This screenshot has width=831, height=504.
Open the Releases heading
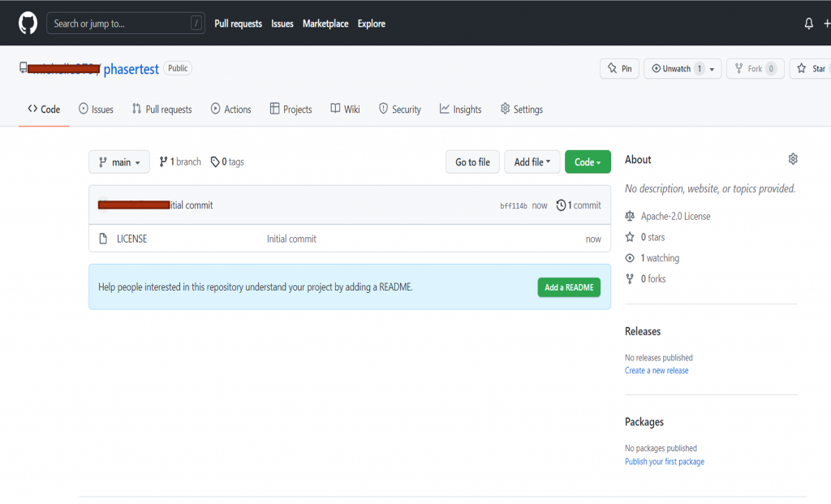pos(643,331)
